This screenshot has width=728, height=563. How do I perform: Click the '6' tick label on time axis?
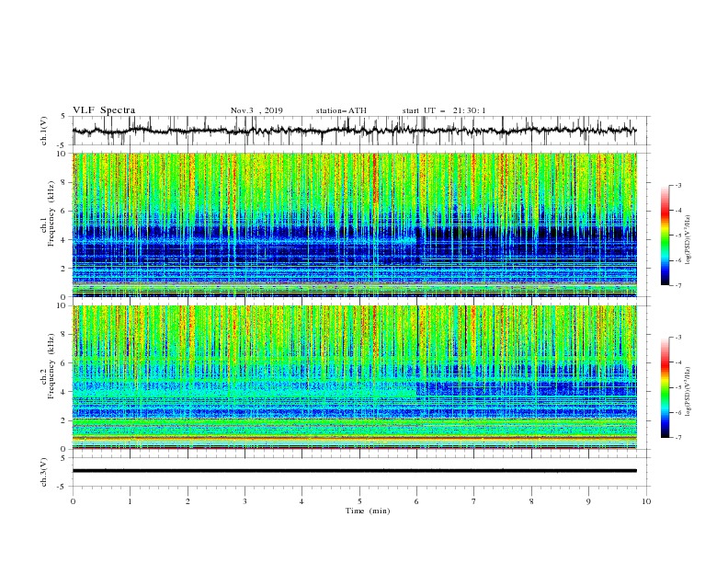(416, 501)
